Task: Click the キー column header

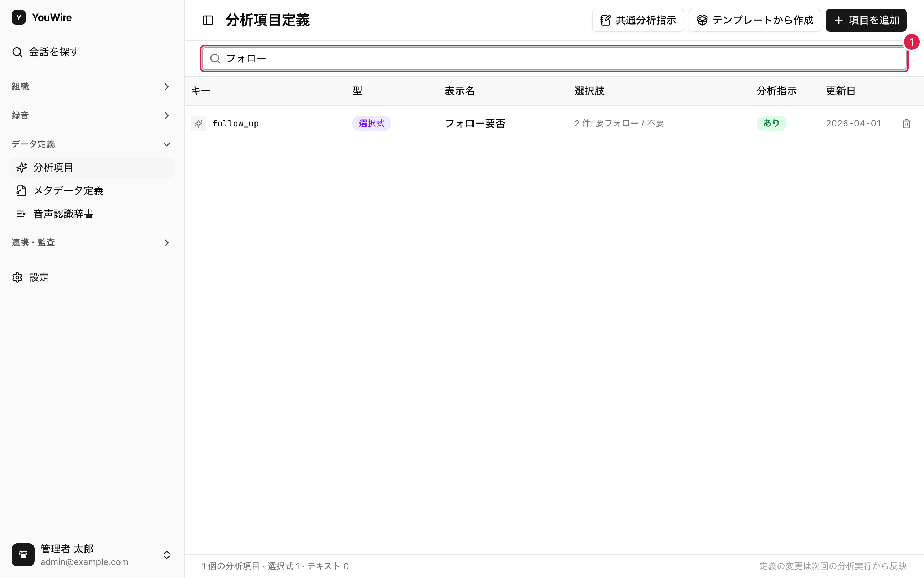Action: pos(201,91)
